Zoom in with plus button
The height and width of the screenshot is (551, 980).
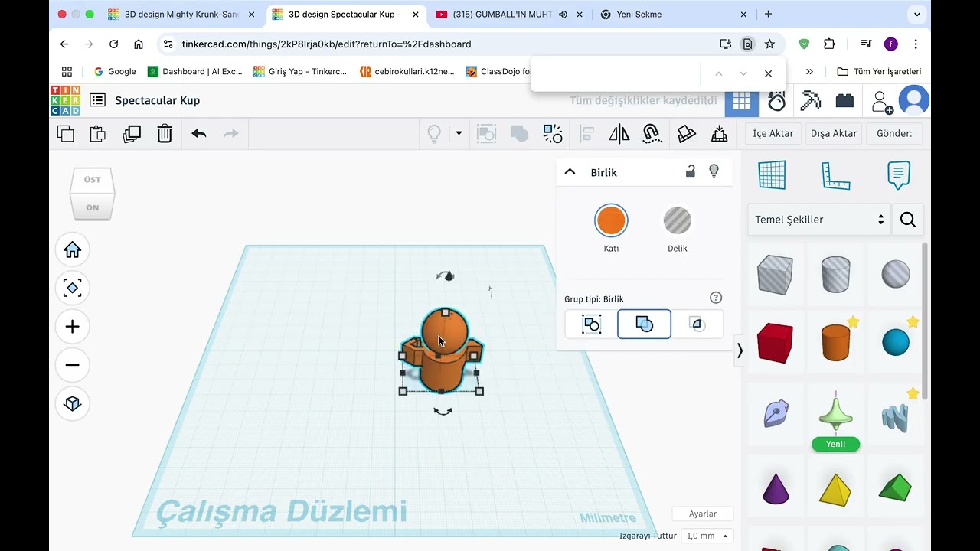[x=73, y=327]
